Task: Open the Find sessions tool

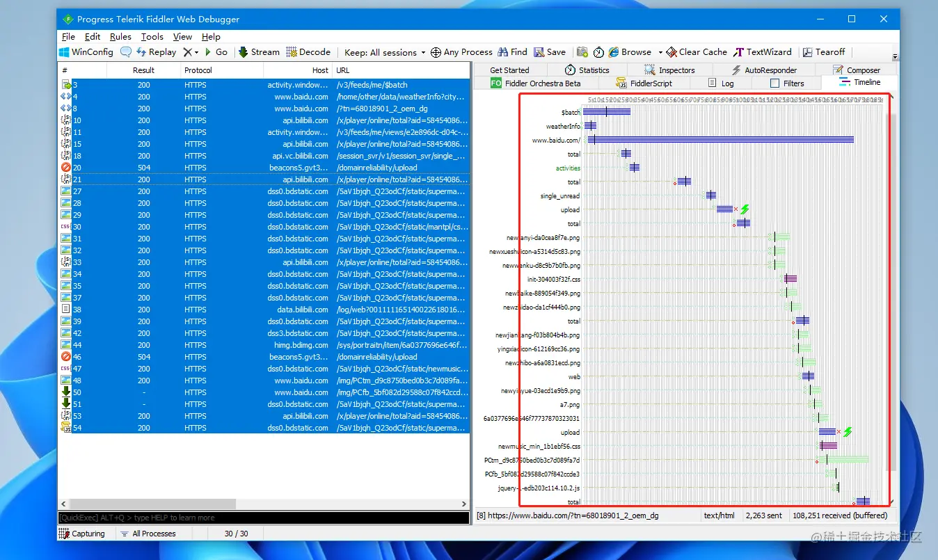Action: point(512,52)
